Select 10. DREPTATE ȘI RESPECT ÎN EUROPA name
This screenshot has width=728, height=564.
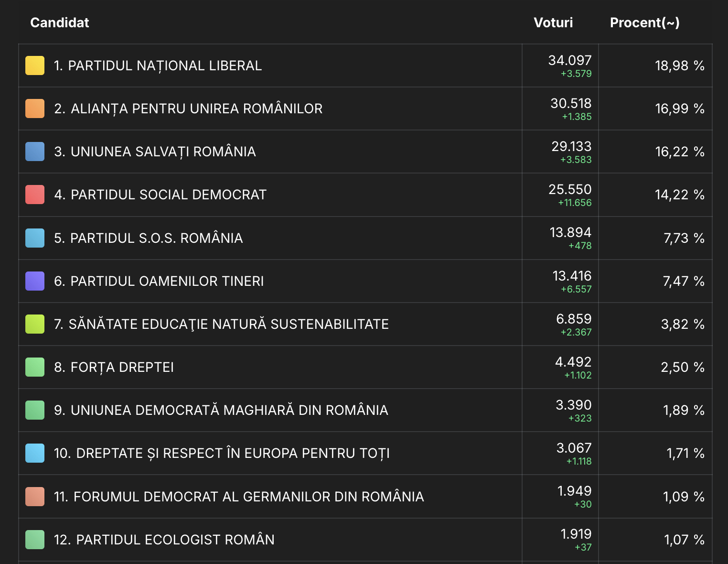[222, 454]
